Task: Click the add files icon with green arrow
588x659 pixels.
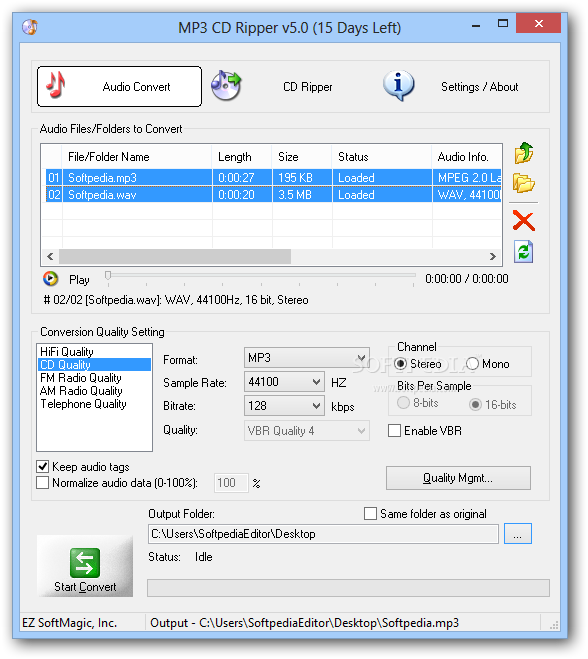Action: [x=524, y=153]
